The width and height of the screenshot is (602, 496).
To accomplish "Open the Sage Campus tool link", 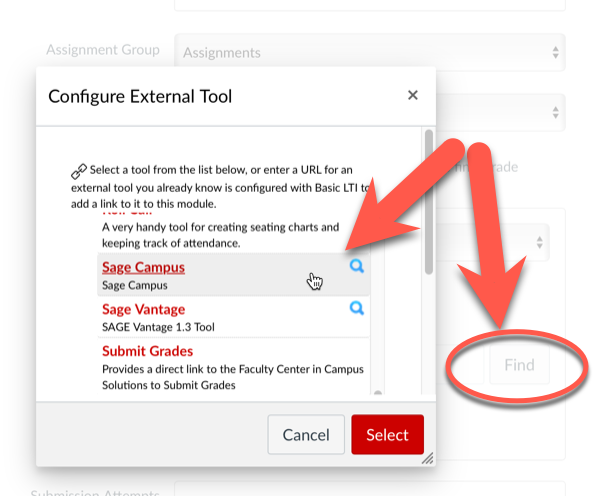I will click(143, 267).
